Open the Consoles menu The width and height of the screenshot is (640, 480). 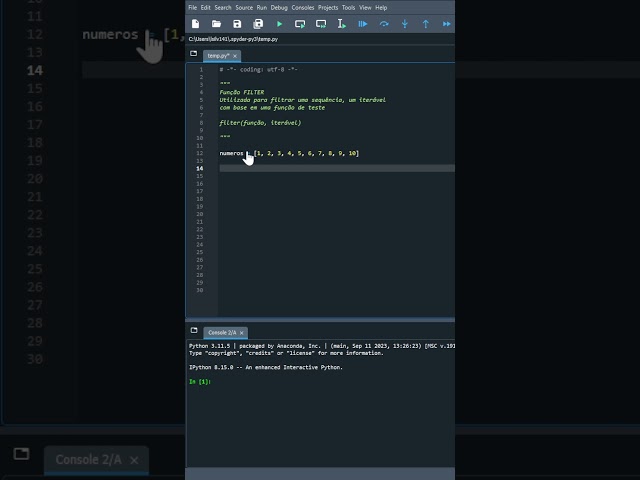point(303,7)
